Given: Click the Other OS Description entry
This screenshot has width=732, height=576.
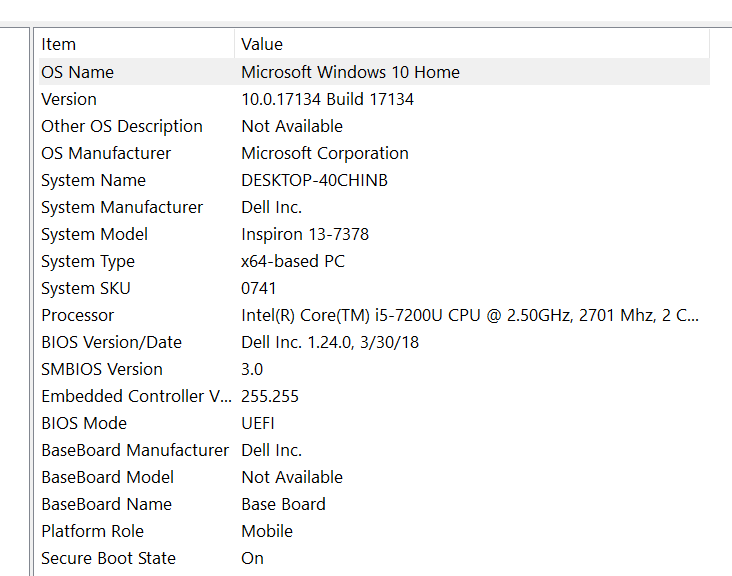Looking at the screenshot, I should [121, 126].
